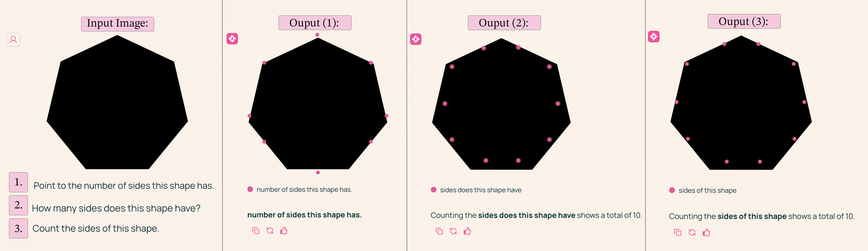Select the "Ouput (1):" header label
The height and width of the screenshot is (251, 868).
tap(315, 23)
